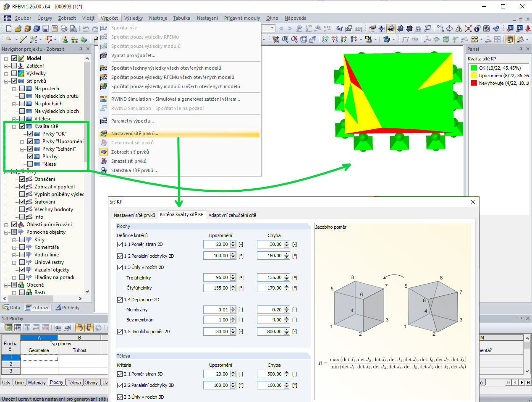The image size is (532, 402).
Task: Click the Print icon in top toolbar
Action: point(64,29)
